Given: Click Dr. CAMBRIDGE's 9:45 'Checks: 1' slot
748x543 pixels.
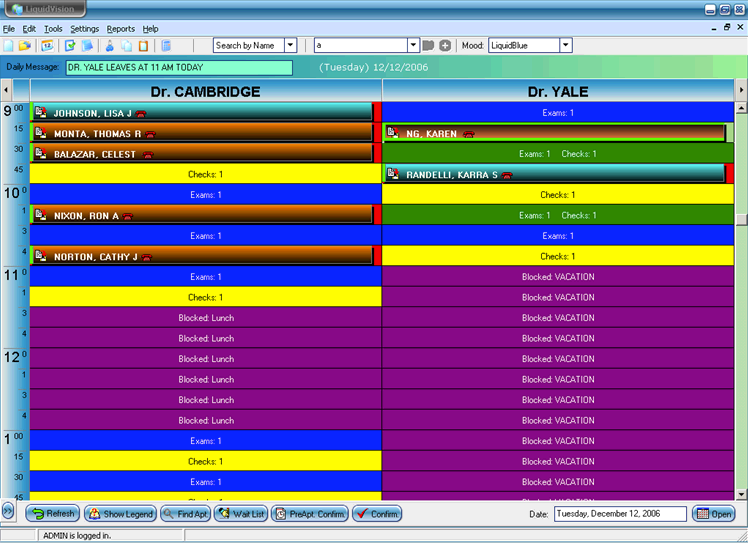Looking at the screenshot, I should (206, 174).
